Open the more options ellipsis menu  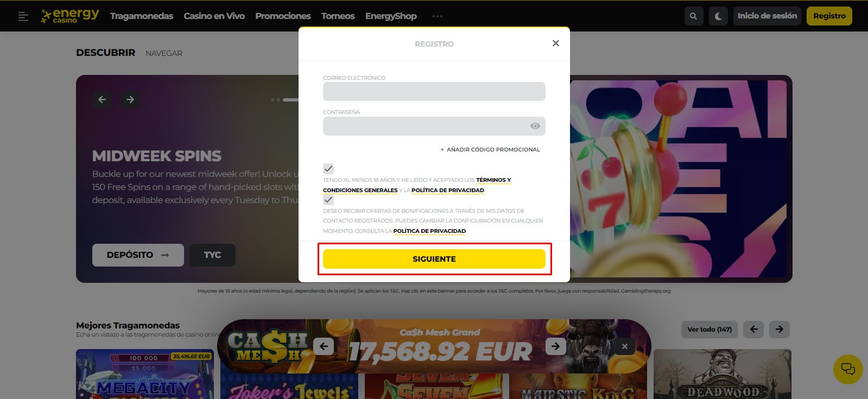(438, 16)
